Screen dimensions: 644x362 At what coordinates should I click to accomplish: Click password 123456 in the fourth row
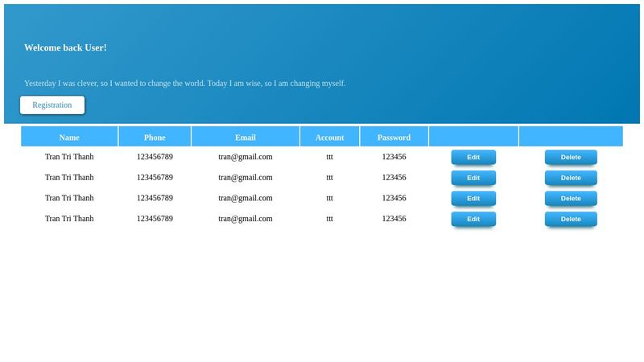tap(394, 218)
